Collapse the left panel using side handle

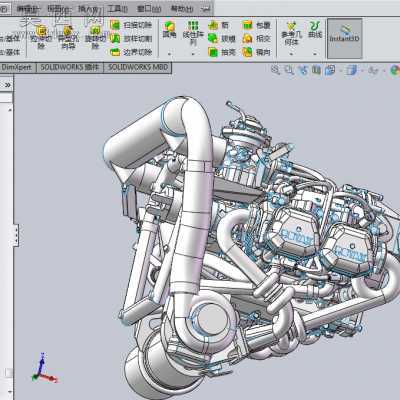pos(16,235)
